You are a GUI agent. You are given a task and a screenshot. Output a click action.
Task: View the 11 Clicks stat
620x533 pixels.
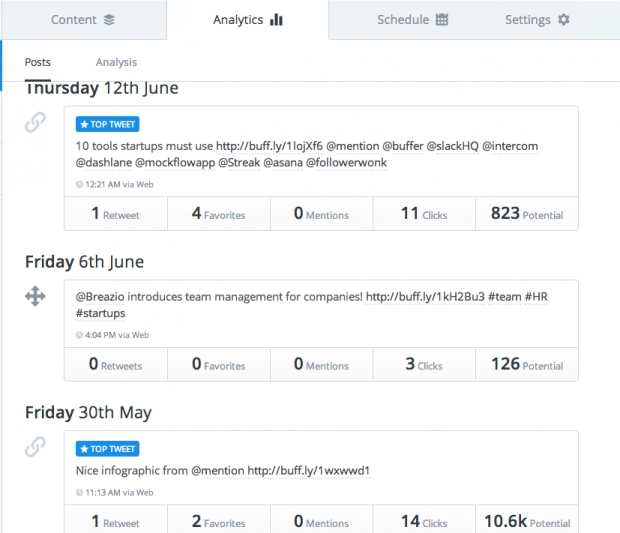[x=423, y=214]
